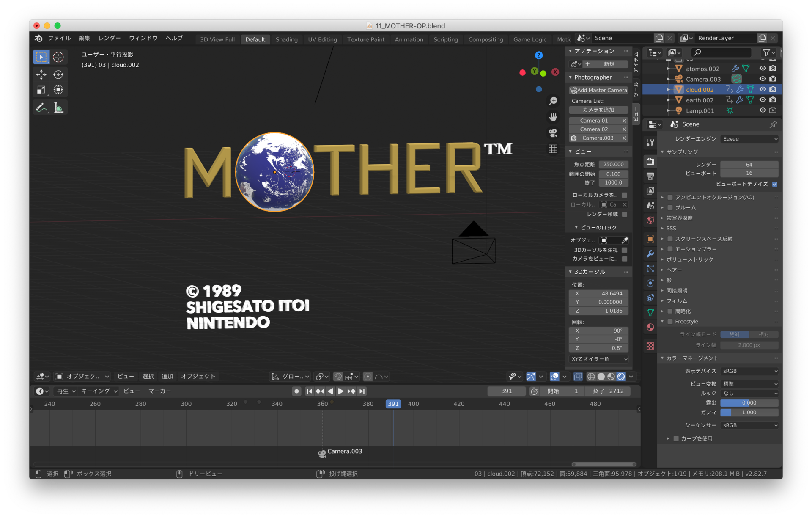Enable Screen Space Reflections checkbox
Screen dimensions: 812x518
click(x=670, y=239)
